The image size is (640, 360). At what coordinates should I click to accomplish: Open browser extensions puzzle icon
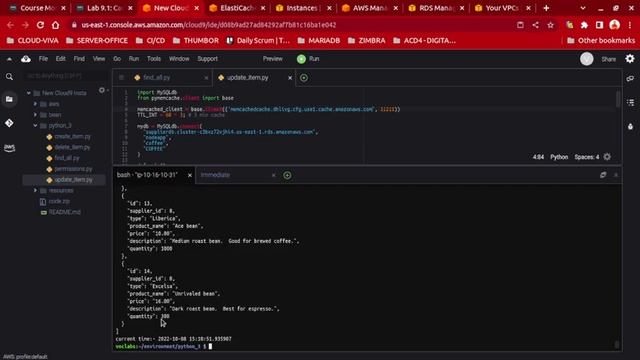584,25
